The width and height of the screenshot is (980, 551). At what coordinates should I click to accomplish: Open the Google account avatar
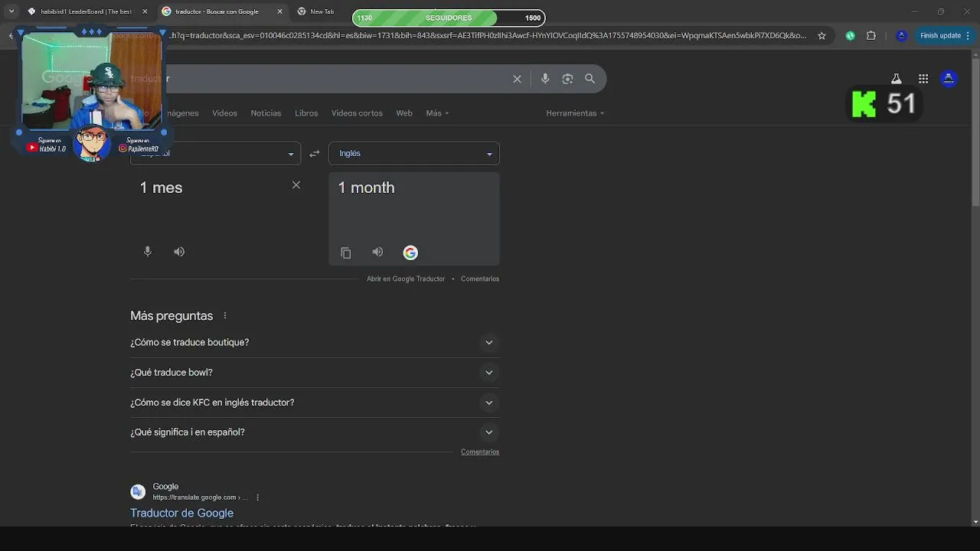click(949, 79)
